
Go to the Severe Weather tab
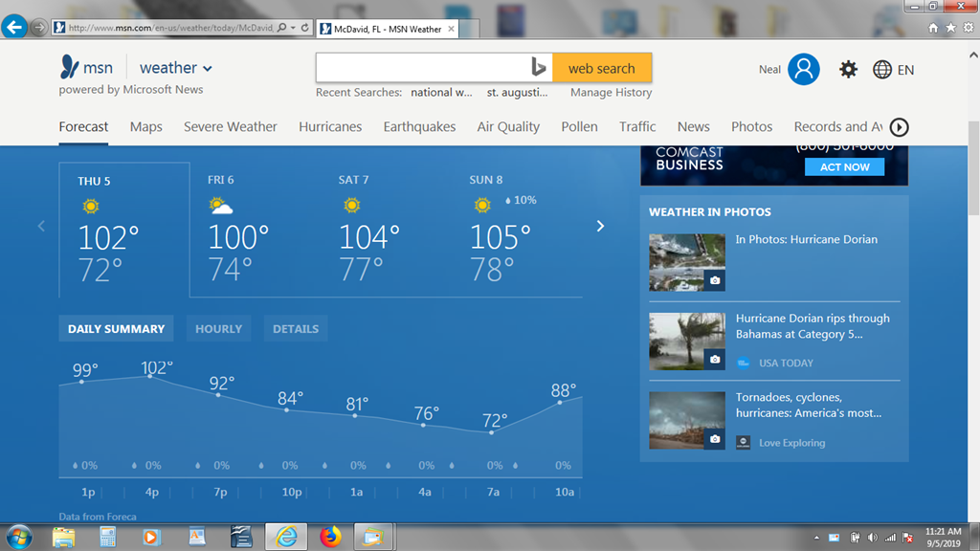click(230, 127)
